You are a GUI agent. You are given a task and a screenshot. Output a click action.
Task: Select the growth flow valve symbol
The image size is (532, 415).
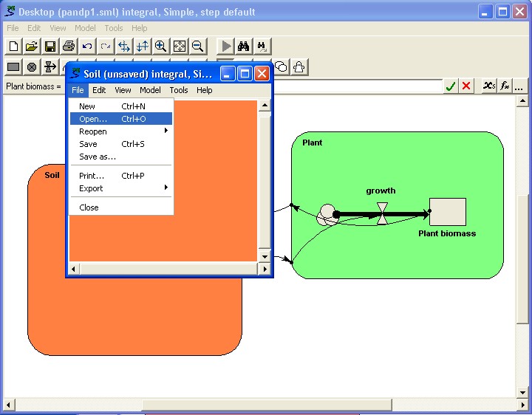tap(383, 213)
